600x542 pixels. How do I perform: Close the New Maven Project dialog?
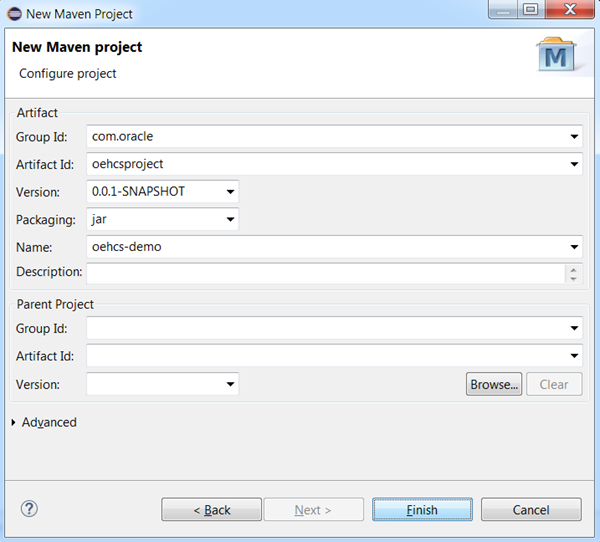click(x=570, y=9)
